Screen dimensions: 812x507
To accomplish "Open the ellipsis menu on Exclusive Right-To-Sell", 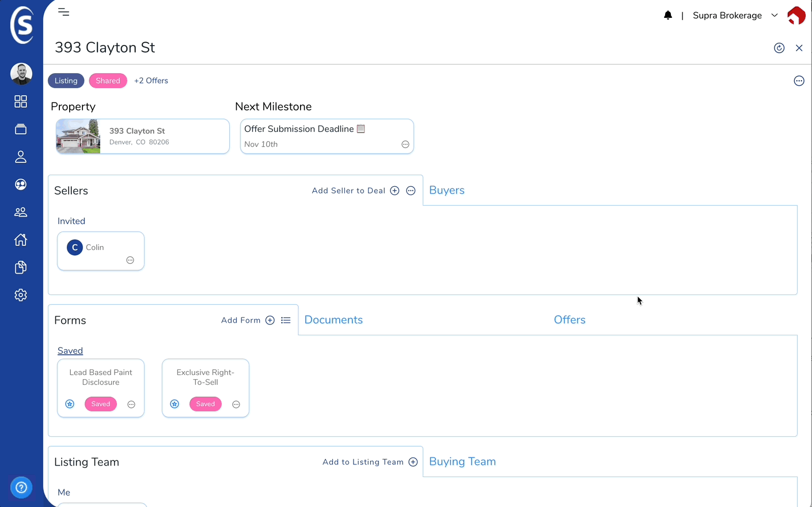I will (x=236, y=404).
